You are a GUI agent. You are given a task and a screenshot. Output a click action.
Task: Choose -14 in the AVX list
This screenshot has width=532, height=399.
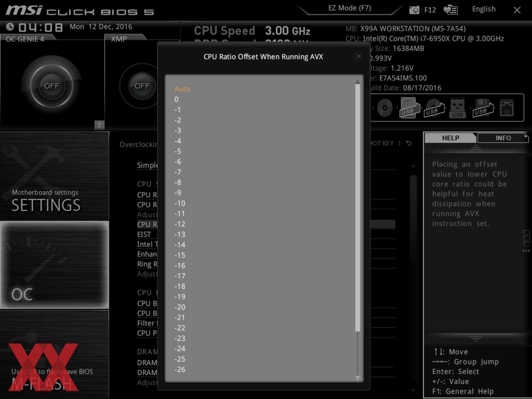coord(180,244)
